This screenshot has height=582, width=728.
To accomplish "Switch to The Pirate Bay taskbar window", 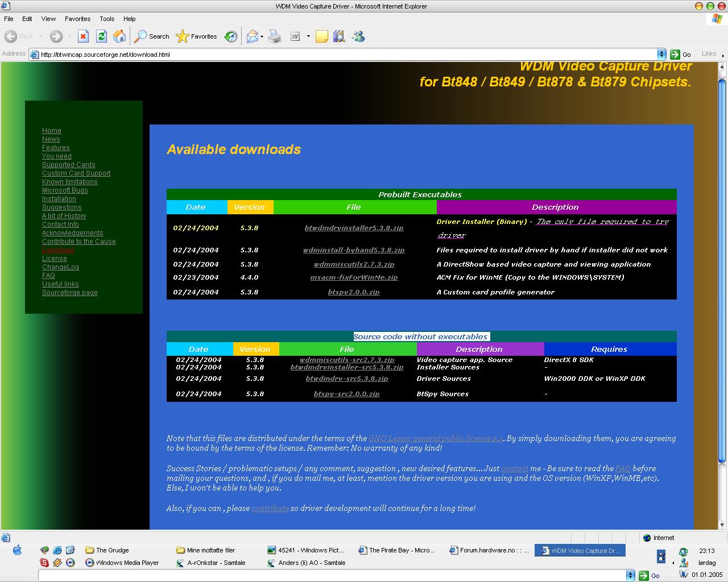I will tap(397, 550).
